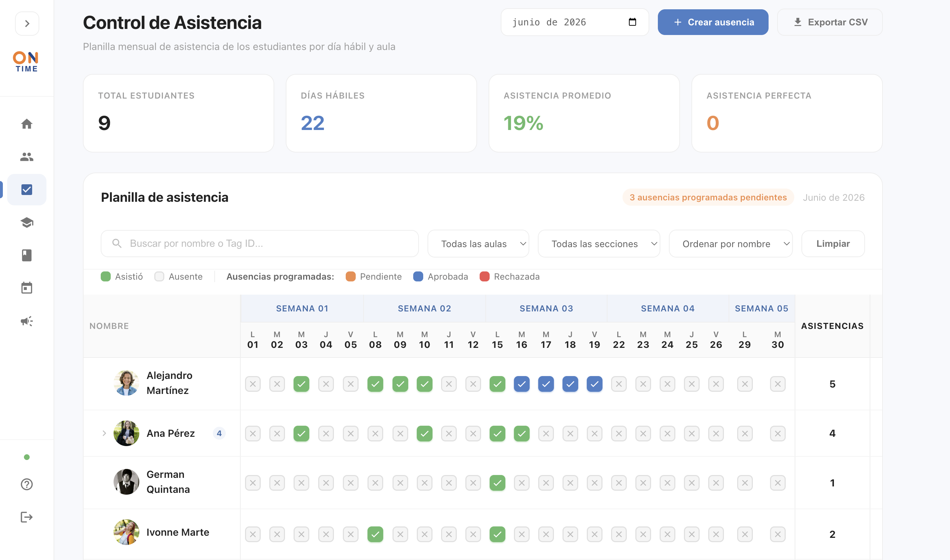
Task: Click the SEMANA 04 column header
Action: (668, 309)
